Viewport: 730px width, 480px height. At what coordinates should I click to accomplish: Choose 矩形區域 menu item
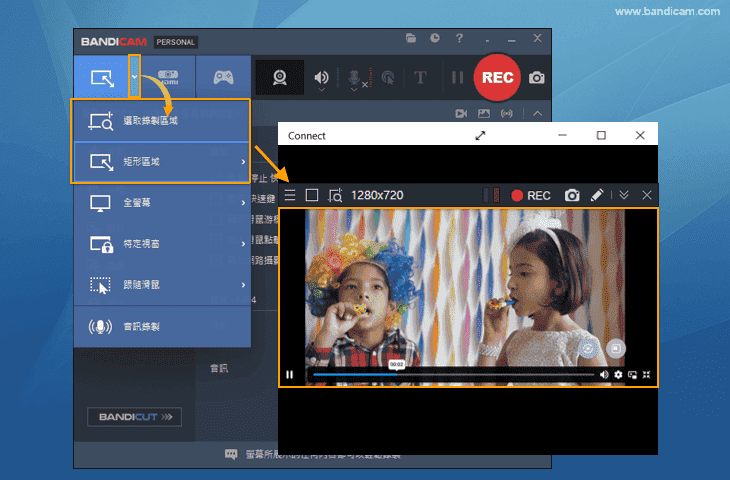point(162,162)
